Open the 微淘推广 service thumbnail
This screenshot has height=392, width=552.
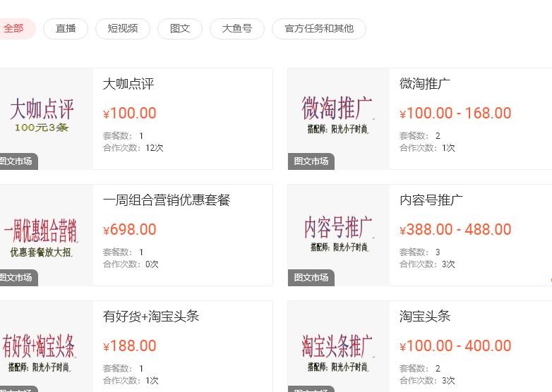[339, 119]
